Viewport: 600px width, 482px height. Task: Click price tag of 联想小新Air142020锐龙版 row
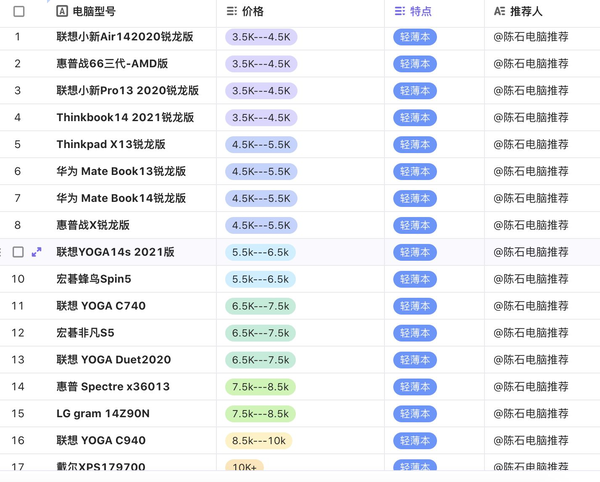pos(261,37)
